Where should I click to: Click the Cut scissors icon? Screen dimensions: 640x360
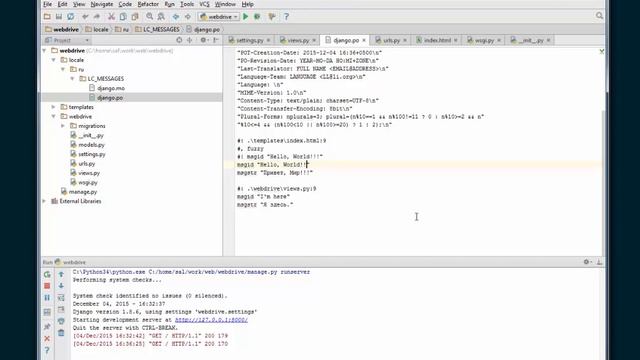click(x=111, y=17)
